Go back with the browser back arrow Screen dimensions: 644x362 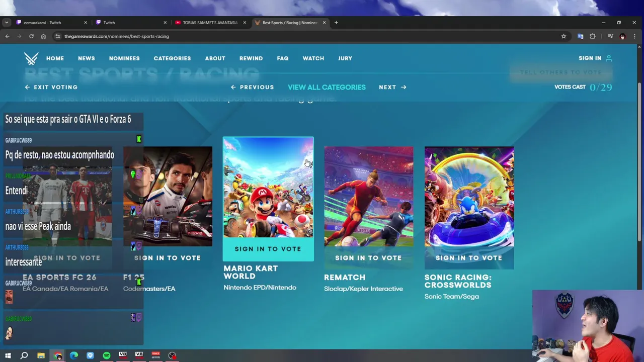click(x=7, y=36)
